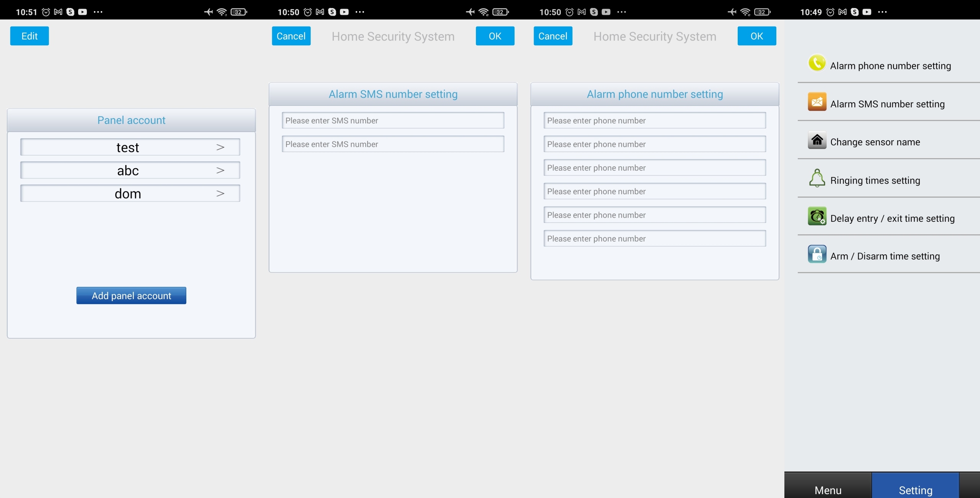Tap the blue lock Arm/Disarm time icon

tap(817, 254)
